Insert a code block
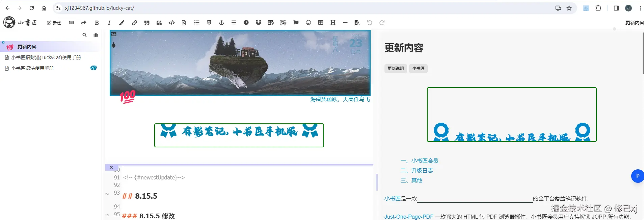Viewport: 644px width, 220px height. point(172,23)
